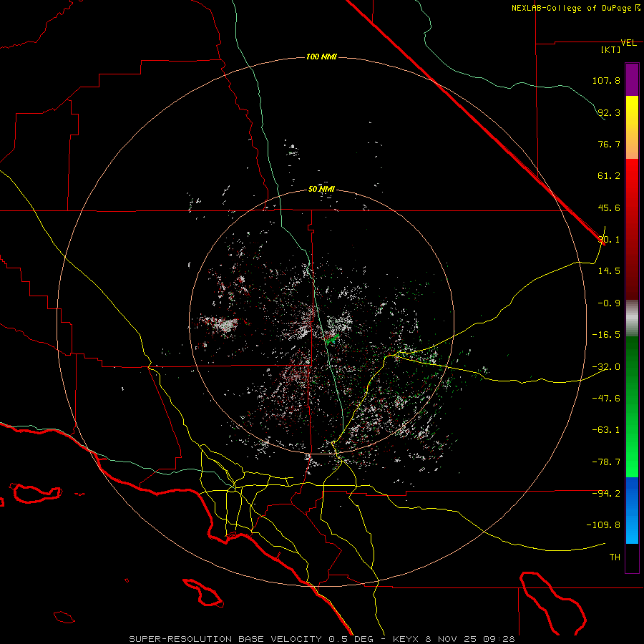Screen dimensions: 644x644
Task: Click the 61.2 velocity scale value
Action: (609, 176)
